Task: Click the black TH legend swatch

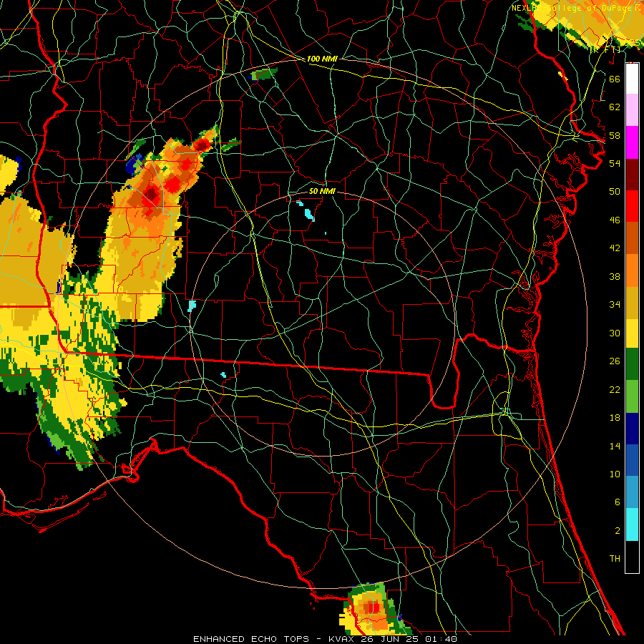Action: 632,557
